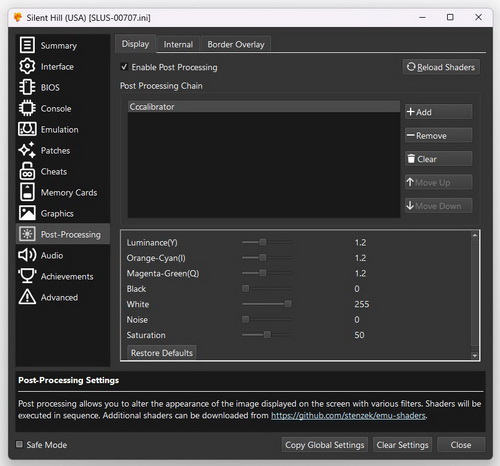Click the shader options scrollbar down arrow

click(475, 355)
